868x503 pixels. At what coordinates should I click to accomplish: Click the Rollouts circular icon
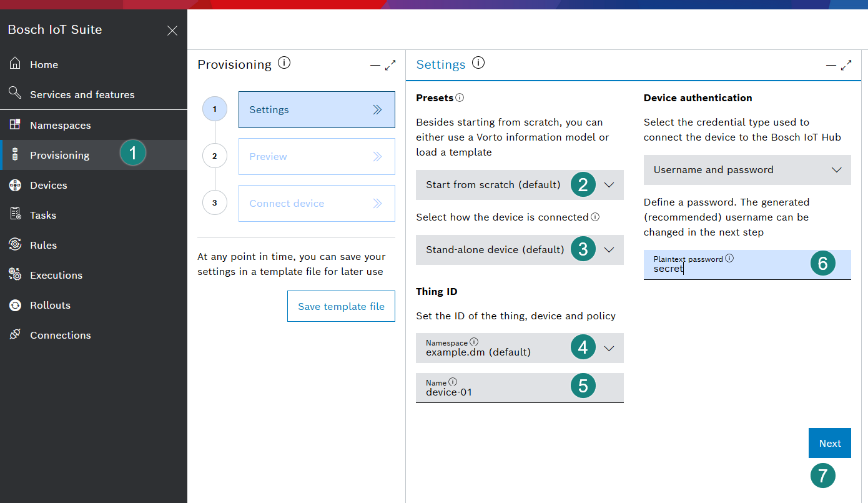coord(15,305)
